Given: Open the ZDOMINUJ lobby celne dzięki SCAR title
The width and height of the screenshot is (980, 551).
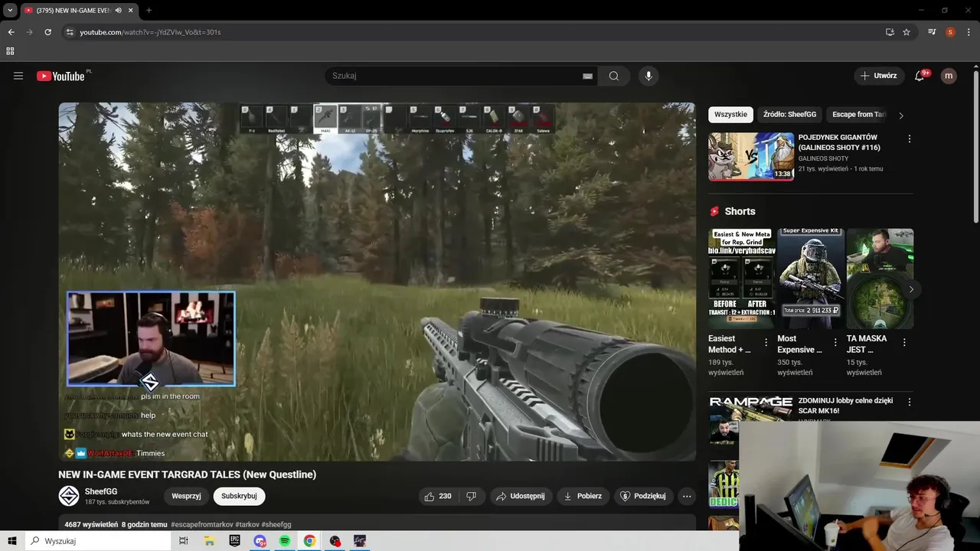Looking at the screenshot, I should coord(847,406).
